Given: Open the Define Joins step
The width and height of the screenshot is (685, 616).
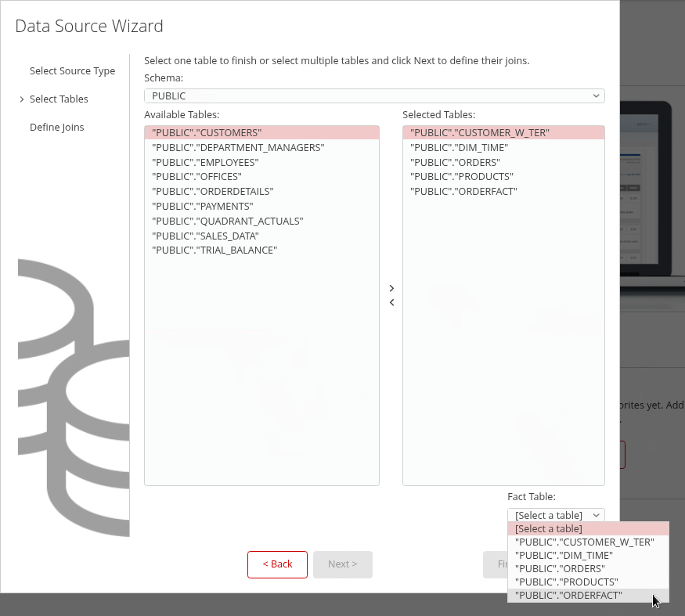Looking at the screenshot, I should (56, 128).
